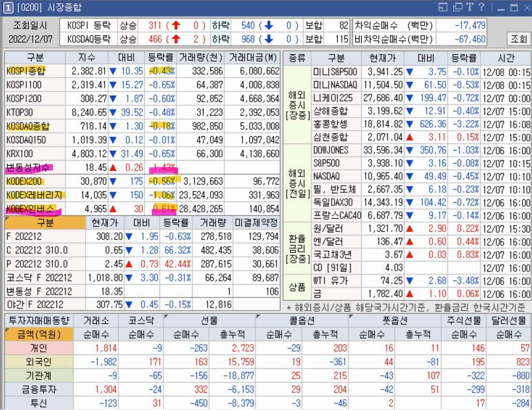Image resolution: width=532 pixels, height=410 pixels.
Task: Select the 필, 반도체 row
Action: (421, 190)
